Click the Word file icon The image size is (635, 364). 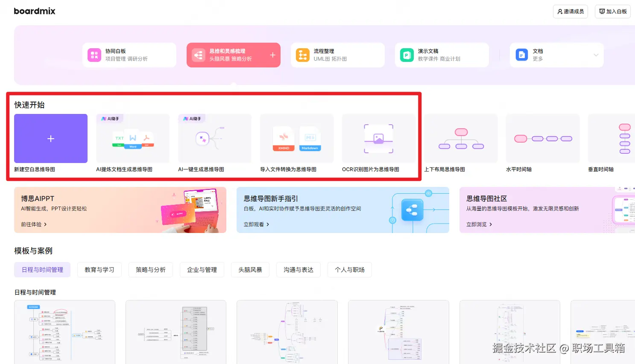(x=133, y=139)
